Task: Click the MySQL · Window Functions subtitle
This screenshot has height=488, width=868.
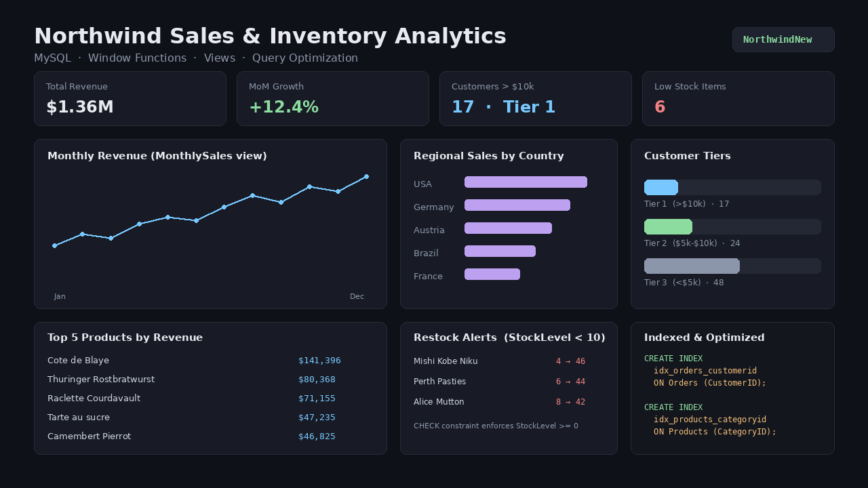Action: click(196, 58)
